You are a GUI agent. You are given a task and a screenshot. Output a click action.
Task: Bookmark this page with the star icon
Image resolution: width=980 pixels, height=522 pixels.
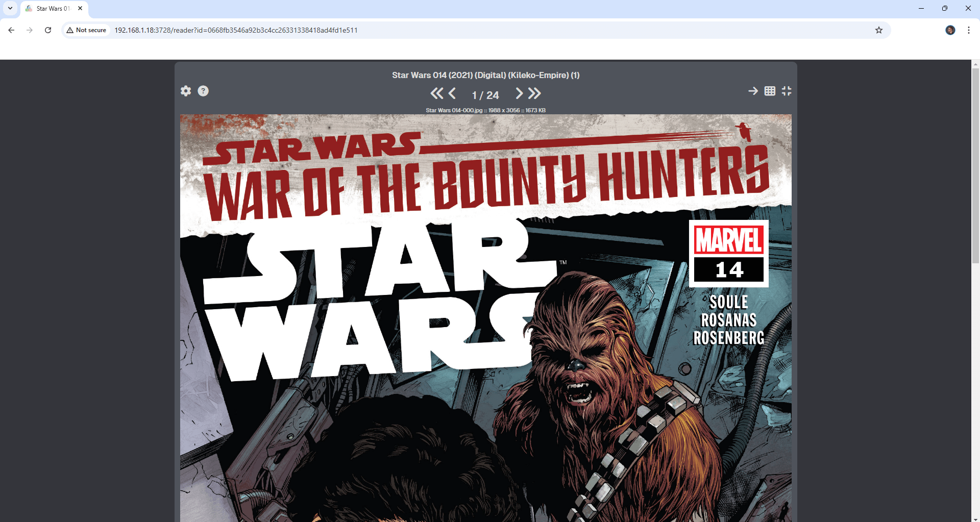coord(879,30)
